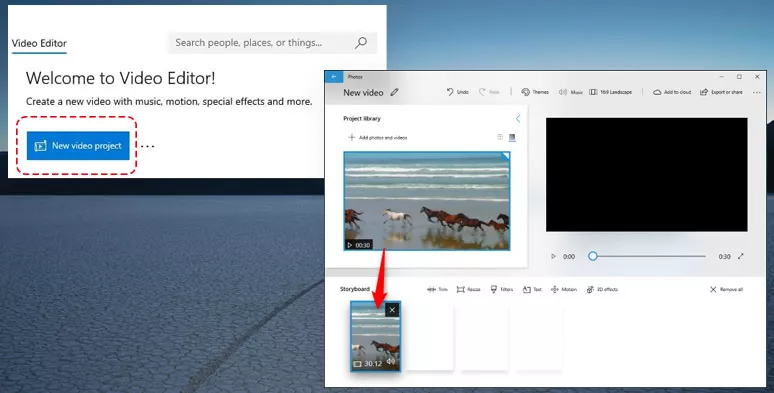This screenshot has width=774, height=393.
Task: Click the magnifier search icon
Action: point(361,43)
